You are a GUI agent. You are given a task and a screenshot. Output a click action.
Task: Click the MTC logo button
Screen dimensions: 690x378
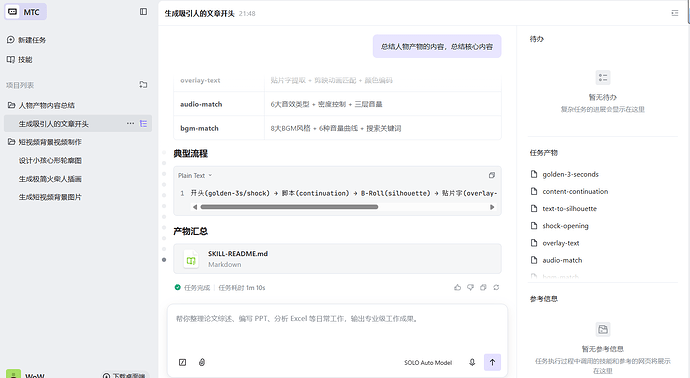click(x=25, y=12)
